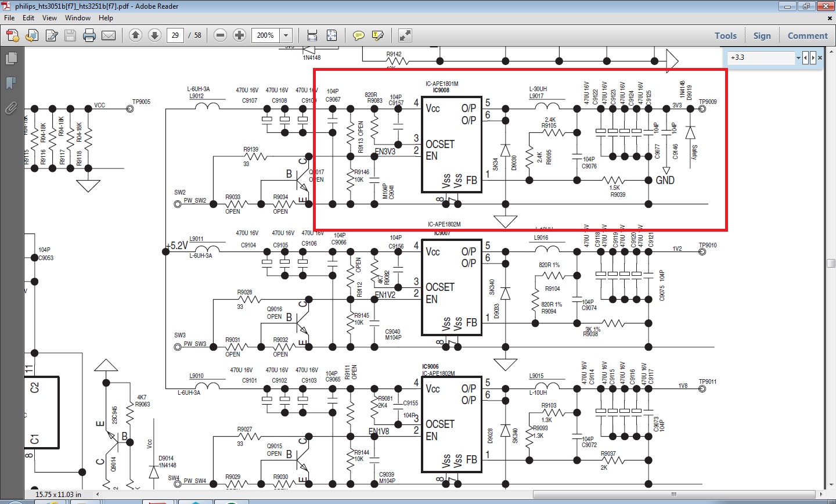Screen dimensions: 836x504
Task: Go to previous page arrow
Action: point(135,35)
